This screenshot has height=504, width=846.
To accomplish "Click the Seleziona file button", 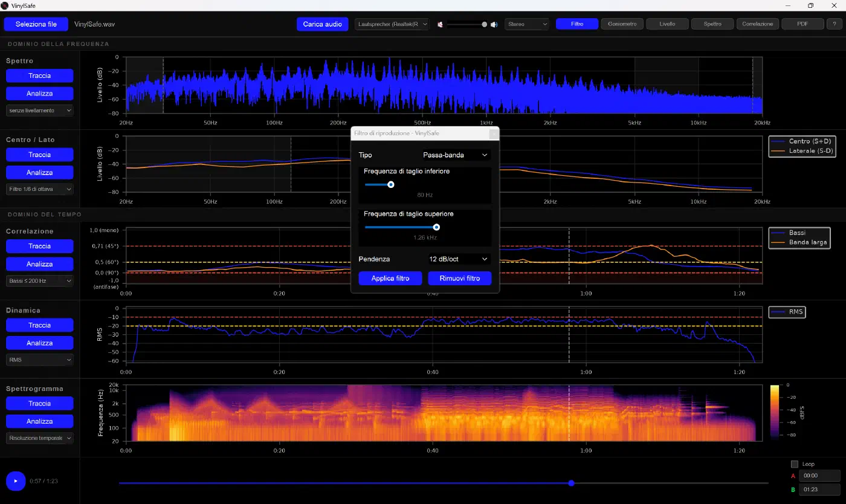I will pos(36,24).
